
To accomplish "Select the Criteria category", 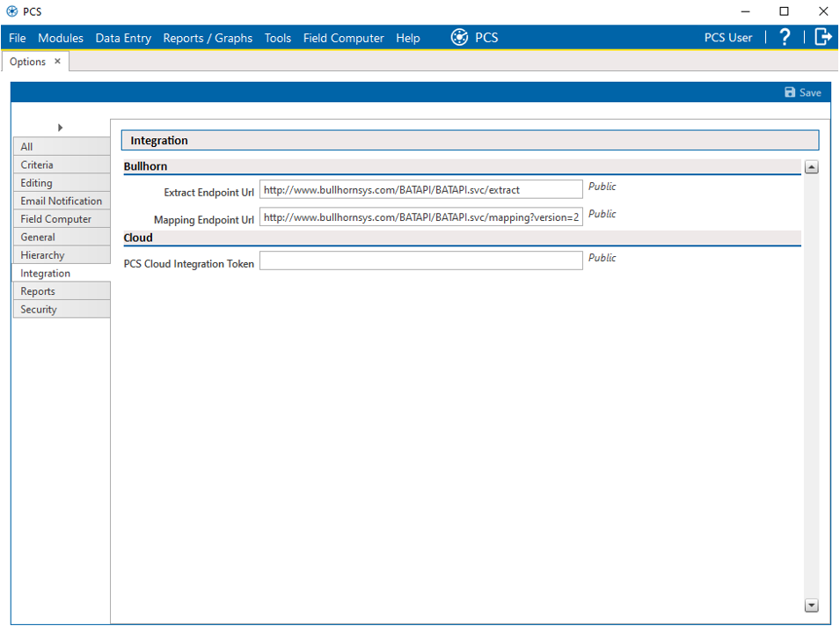I will 62,165.
